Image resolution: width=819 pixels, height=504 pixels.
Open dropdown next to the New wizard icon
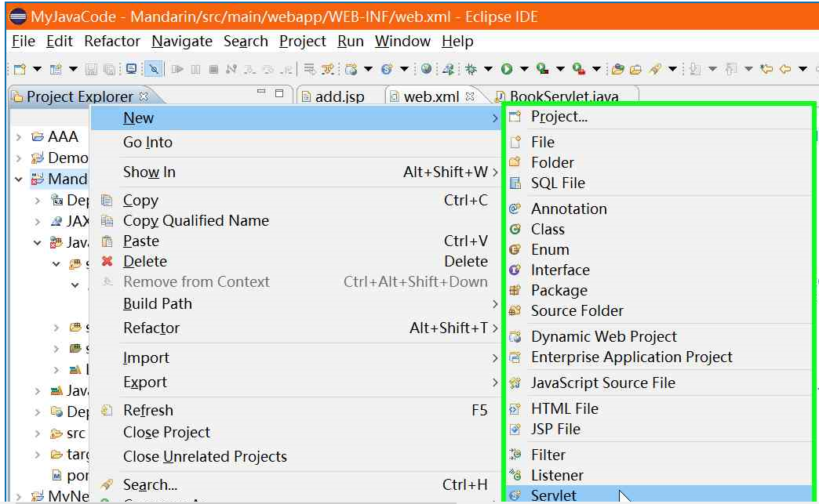tap(37, 69)
